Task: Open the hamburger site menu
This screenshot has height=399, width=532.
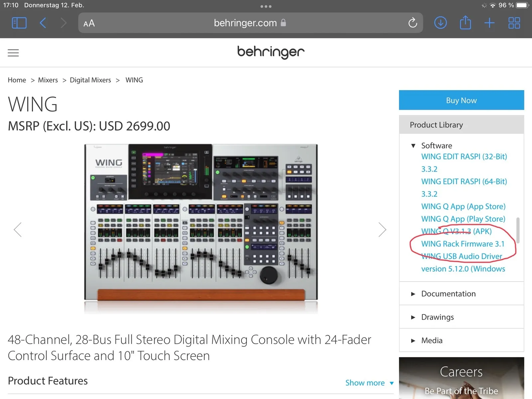Action: (13, 53)
